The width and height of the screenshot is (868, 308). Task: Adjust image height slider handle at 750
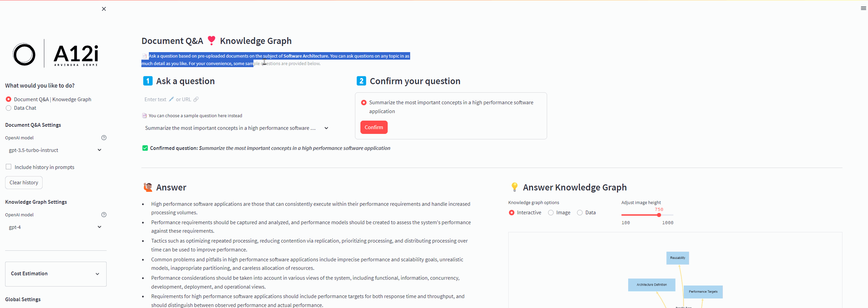[659, 215]
